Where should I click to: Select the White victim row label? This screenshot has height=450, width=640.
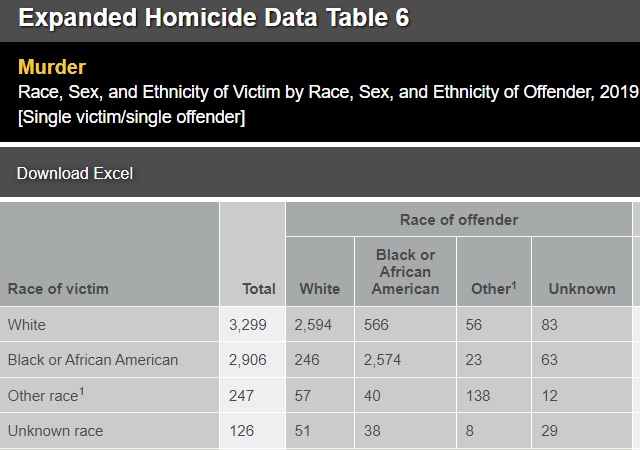tap(27, 325)
